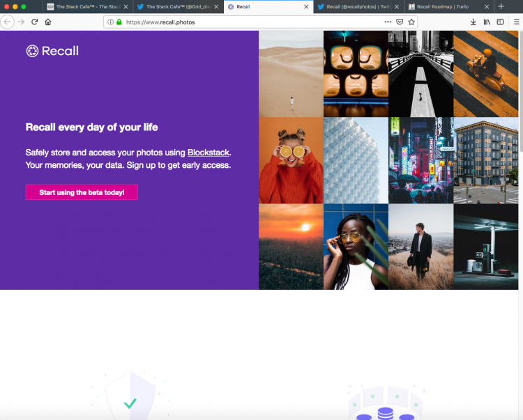
Task: Click the Recall logo on page
Action: [x=52, y=51]
